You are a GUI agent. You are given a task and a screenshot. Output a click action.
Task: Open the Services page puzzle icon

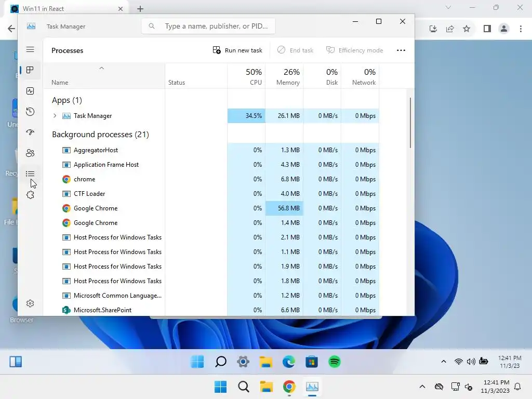(30, 195)
